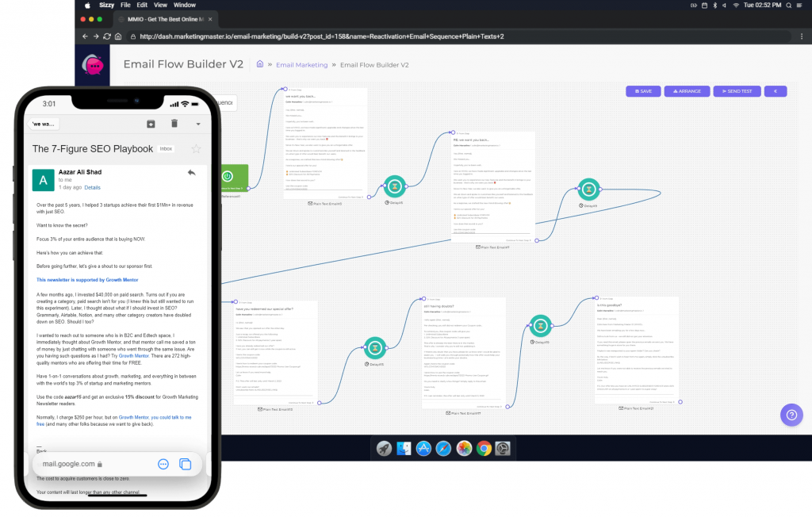Open the more-actions dropdown arrow in phone Gmail
Image resolution: width=812 pixels, height=517 pixels.
[197, 124]
